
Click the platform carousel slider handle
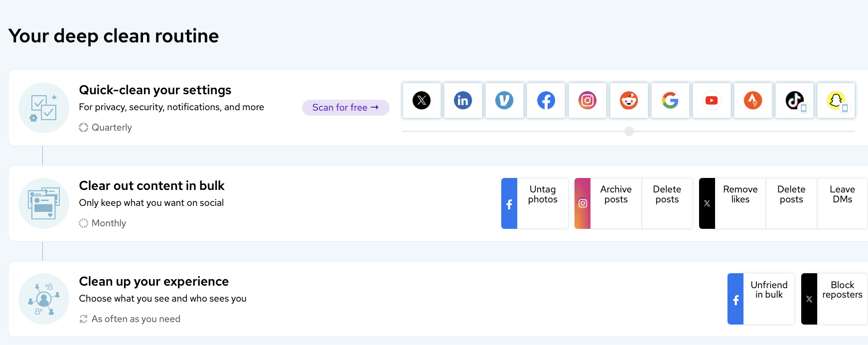pos(629,132)
